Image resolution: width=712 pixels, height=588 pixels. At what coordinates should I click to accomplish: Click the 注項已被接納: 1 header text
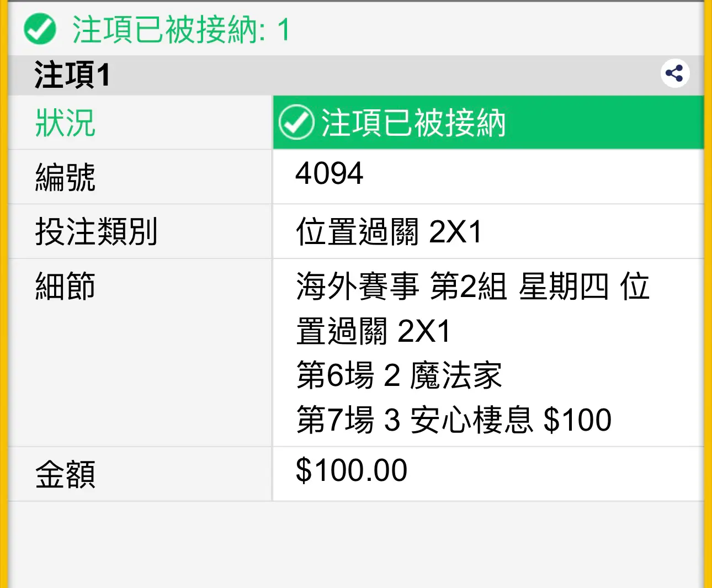(x=181, y=29)
